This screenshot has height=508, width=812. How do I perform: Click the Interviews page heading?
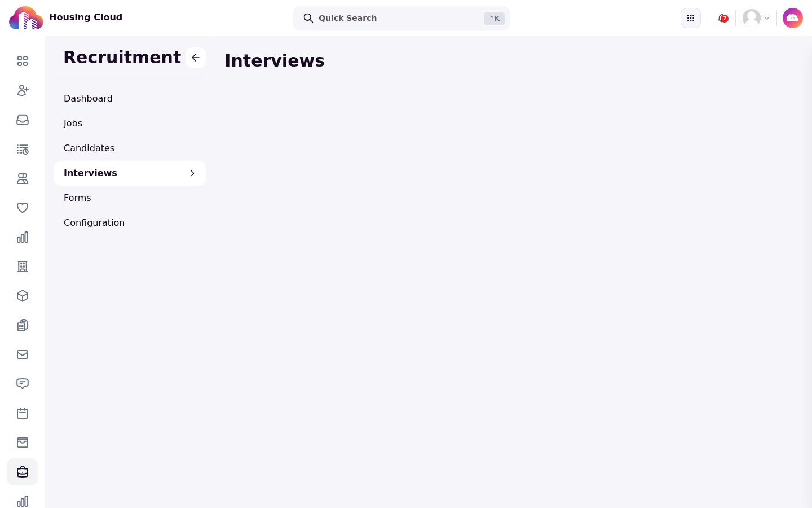point(275,60)
